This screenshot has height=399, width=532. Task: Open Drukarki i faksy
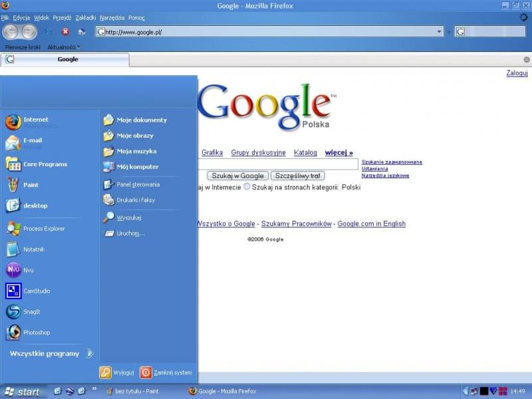click(129, 200)
